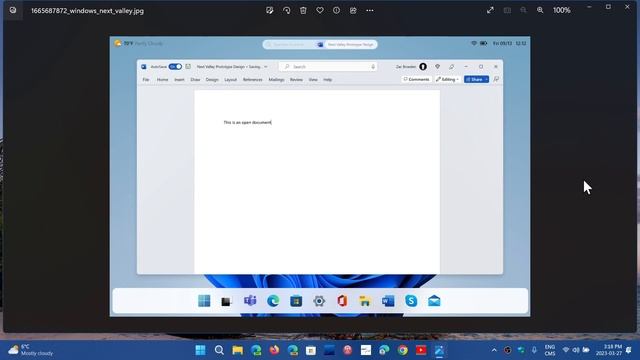Click Settings gear in the pictured dock

[319, 301]
